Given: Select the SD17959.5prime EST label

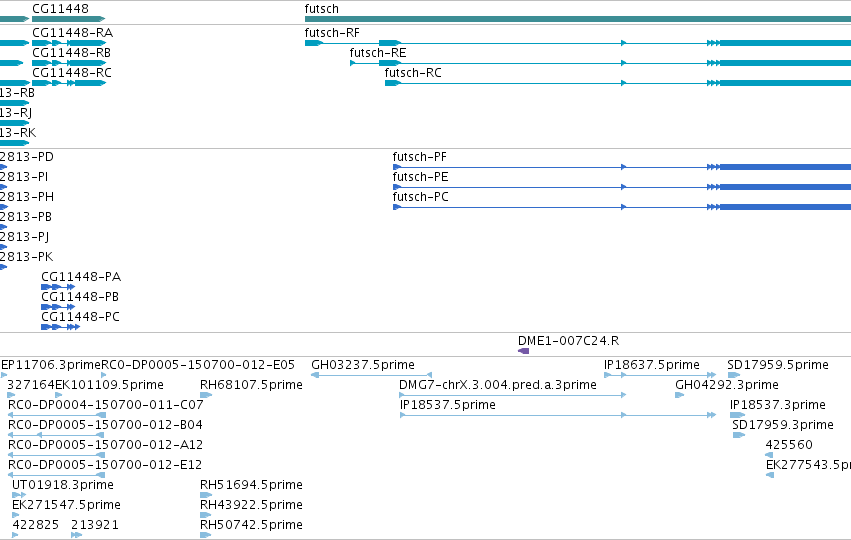Looking at the screenshot, I should 778,365.
